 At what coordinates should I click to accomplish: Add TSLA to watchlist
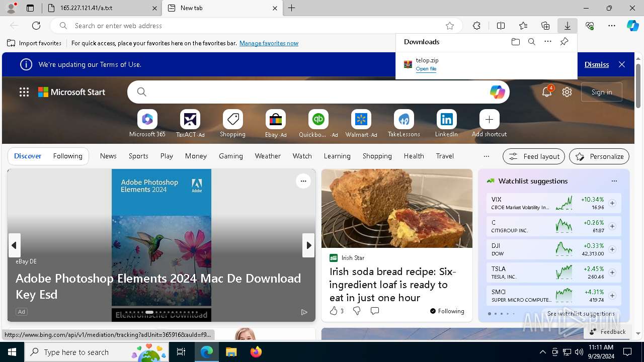[x=612, y=273]
